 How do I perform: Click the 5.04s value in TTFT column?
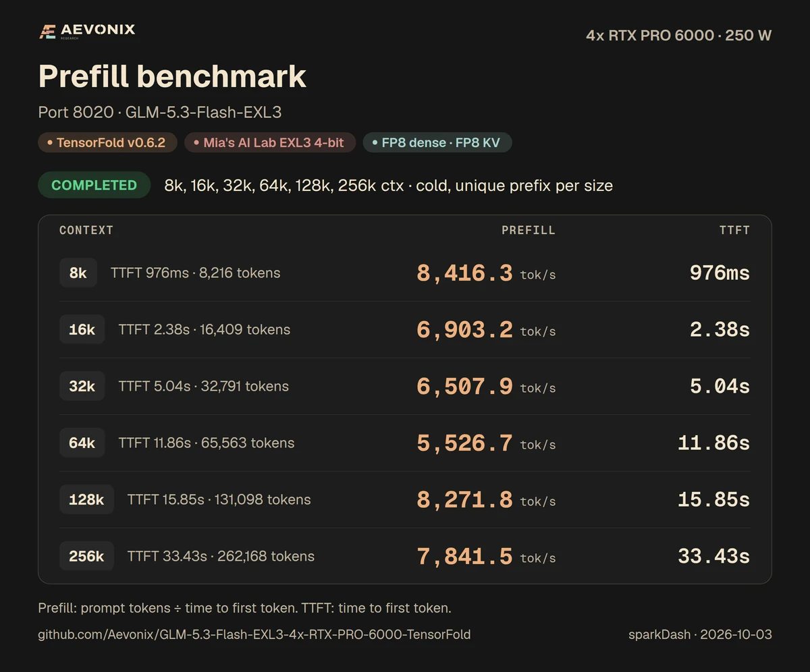pyautogui.click(x=720, y=387)
